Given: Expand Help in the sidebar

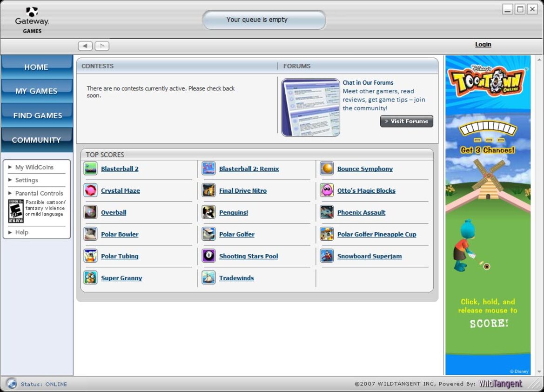Looking at the screenshot, I should [x=19, y=232].
